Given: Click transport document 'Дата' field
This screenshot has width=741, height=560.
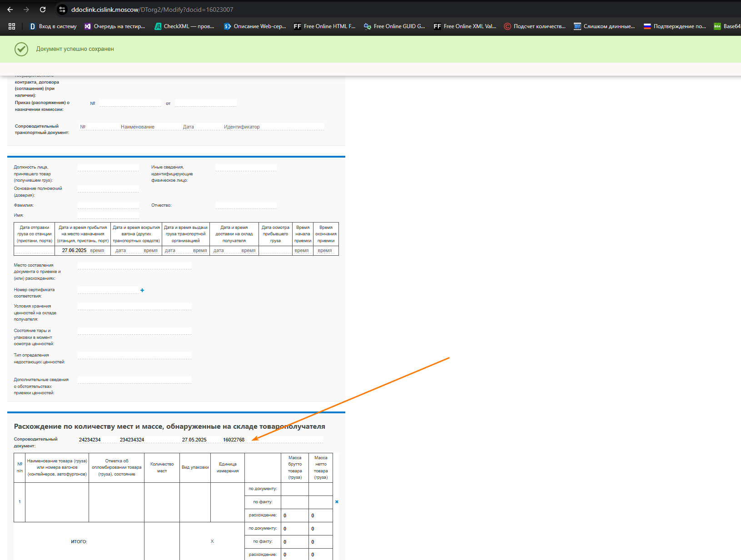Looking at the screenshot, I should 201,127.
